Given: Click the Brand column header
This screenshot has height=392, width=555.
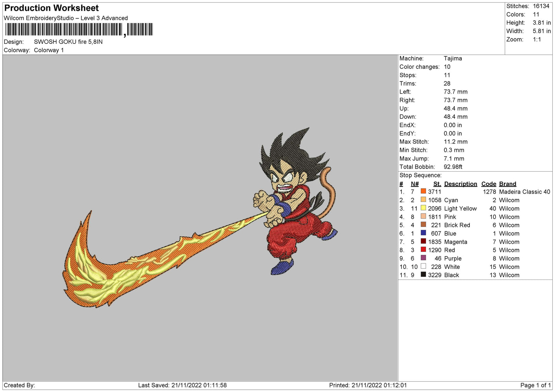Looking at the screenshot, I should point(507,184).
